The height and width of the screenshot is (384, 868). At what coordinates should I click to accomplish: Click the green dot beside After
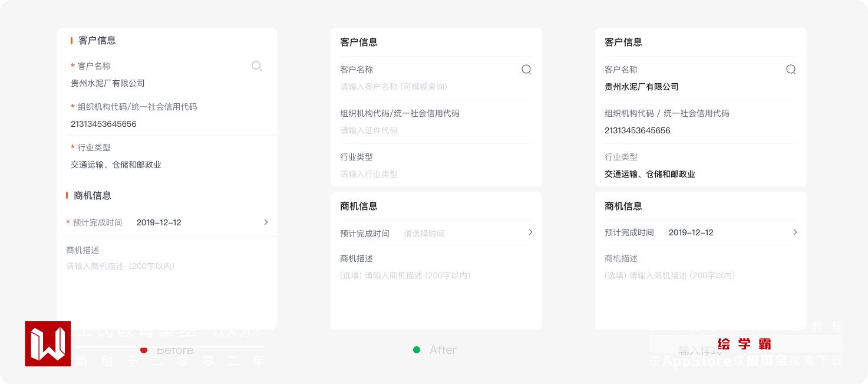(417, 350)
